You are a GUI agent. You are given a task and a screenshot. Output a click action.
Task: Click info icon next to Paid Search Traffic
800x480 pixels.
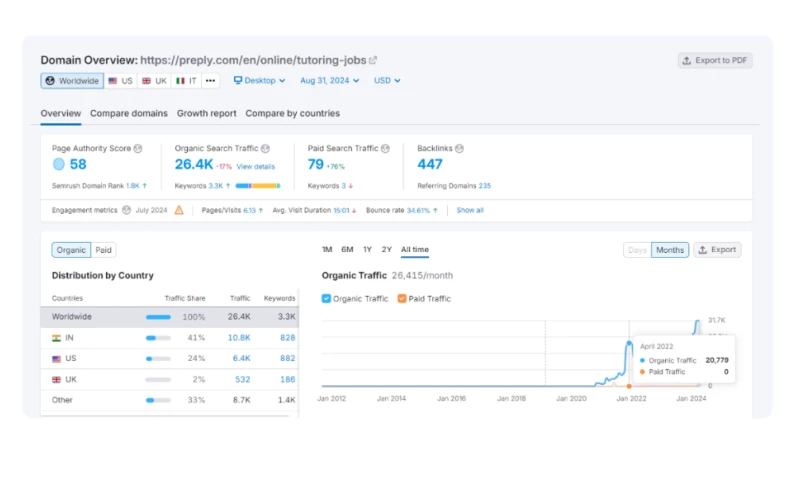(x=385, y=148)
